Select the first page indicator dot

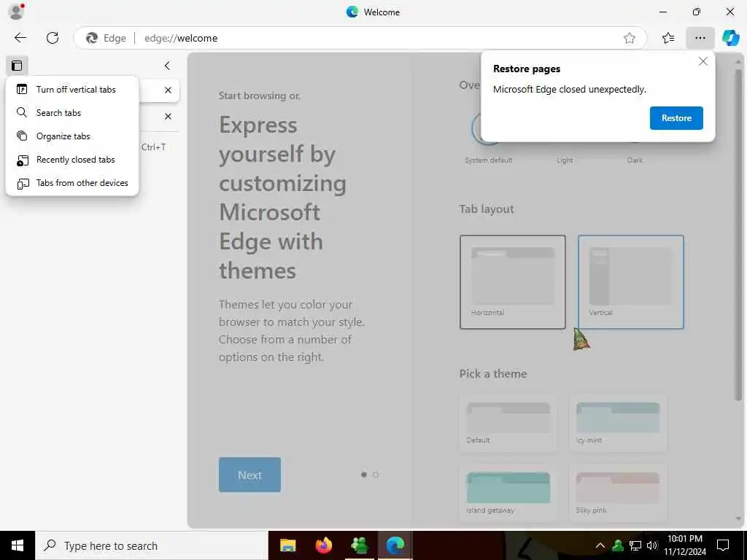pyautogui.click(x=364, y=474)
